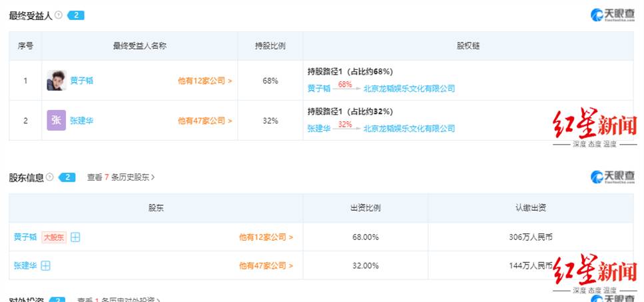Click the count badge next to 最终受益人
The width and height of the screenshot is (644, 302).
pos(75,15)
